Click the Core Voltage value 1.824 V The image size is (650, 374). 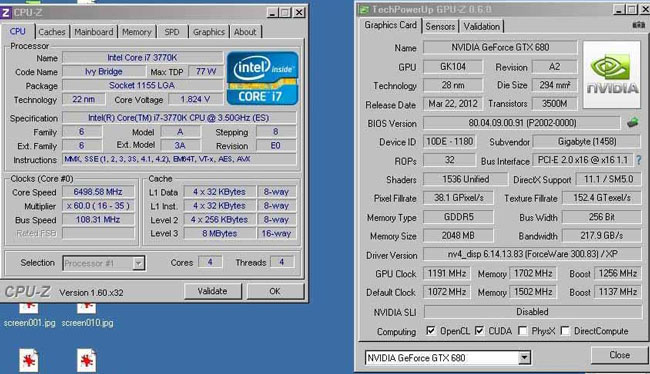195,100
